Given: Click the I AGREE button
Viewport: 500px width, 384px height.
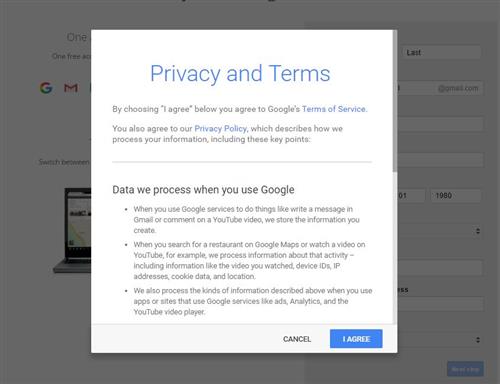Looking at the screenshot, I should tap(356, 339).
